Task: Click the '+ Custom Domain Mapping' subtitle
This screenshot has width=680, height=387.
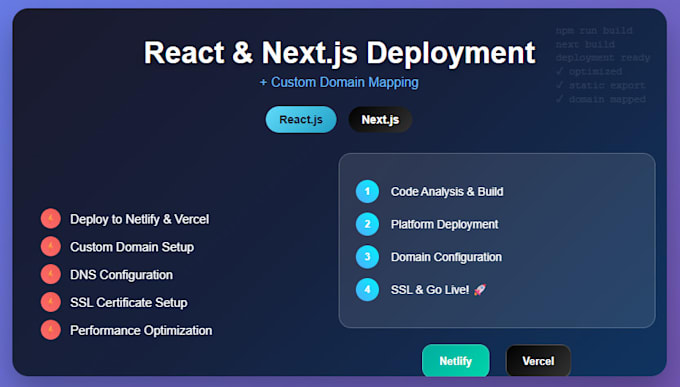Action: click(339, 82)
